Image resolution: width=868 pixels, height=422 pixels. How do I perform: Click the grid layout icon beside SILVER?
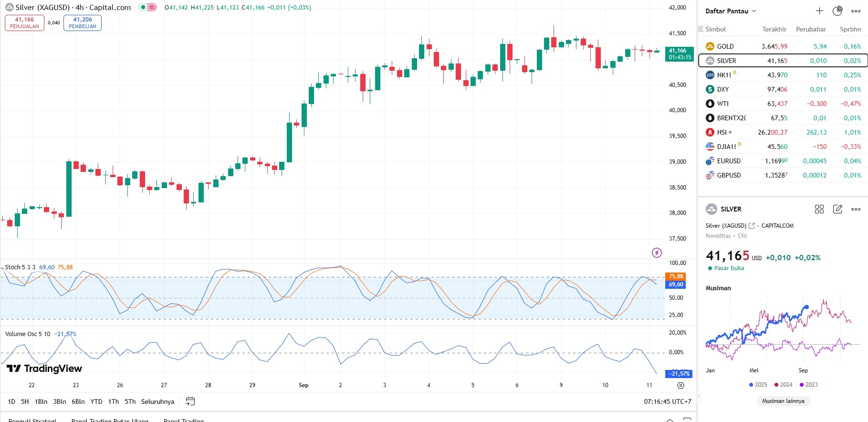pyautogui.click(x=819, y=209)
